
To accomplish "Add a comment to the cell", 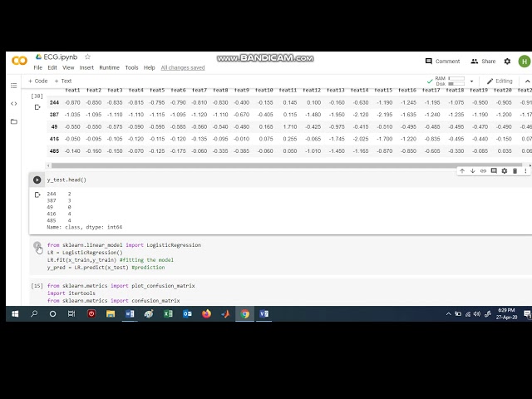I will 494,170.
